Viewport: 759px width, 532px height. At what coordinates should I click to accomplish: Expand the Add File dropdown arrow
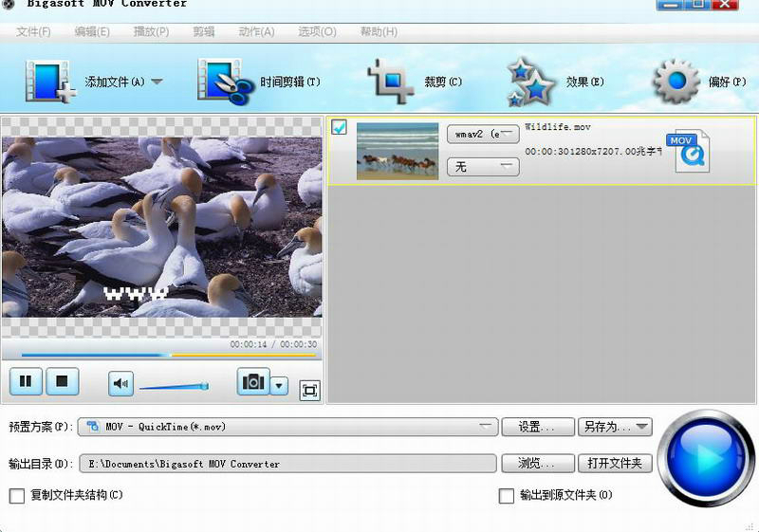(157, 82)
